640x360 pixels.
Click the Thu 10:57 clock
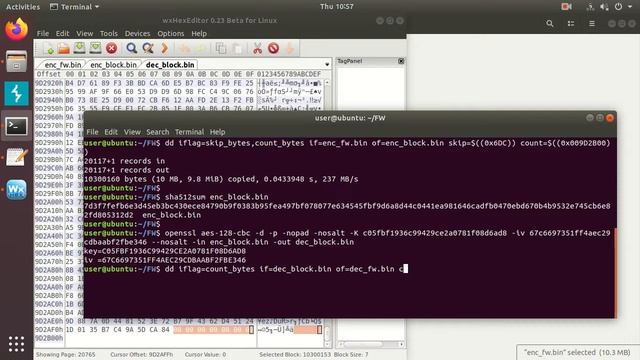337,7
